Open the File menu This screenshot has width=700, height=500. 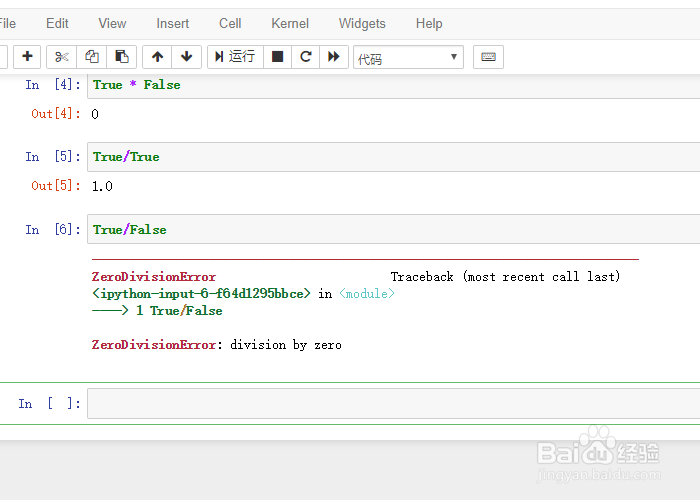pyautogui.click(x=7, y=23)
